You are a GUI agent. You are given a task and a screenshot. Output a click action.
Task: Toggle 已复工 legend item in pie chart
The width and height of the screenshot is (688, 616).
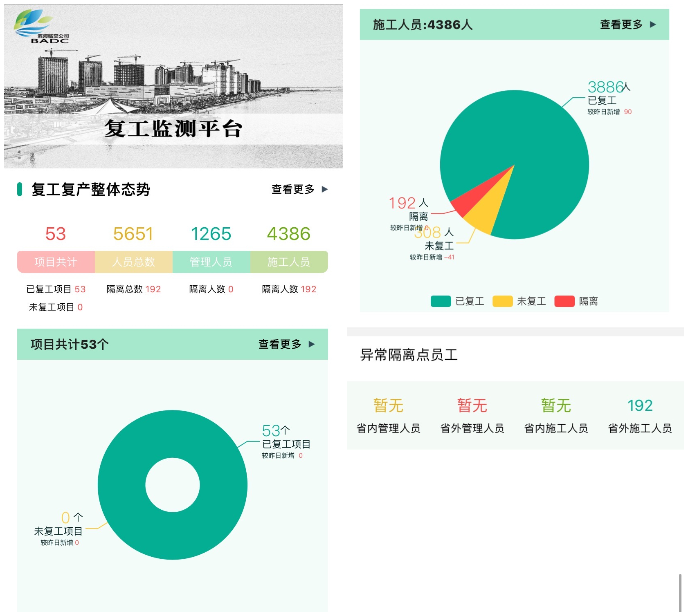pyautogui.click(x=457, y=301)
